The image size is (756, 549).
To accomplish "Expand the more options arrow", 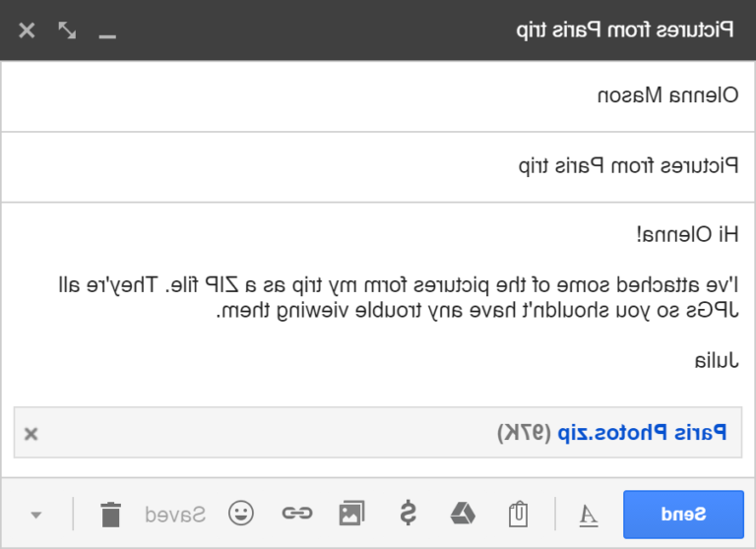I will point(36,514).
